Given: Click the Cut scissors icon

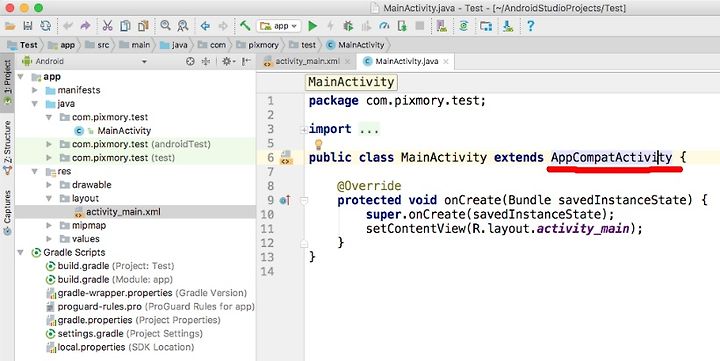Looking at the screenshot, I should (x=107, y=26).
